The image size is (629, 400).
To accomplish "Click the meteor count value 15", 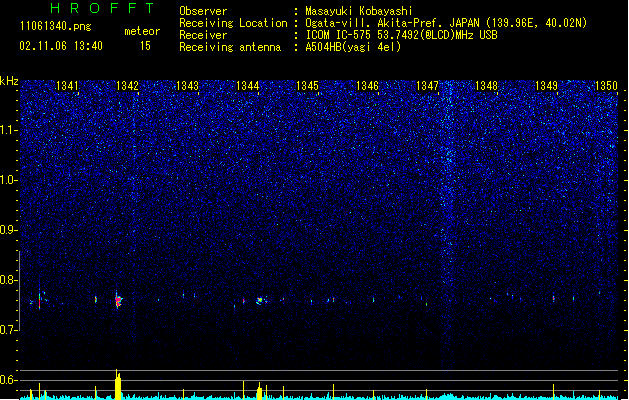I will [x=145, y=46].
